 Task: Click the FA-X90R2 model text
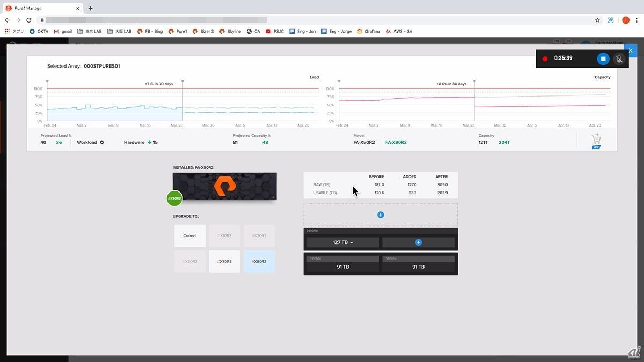(x=396, y=142)
